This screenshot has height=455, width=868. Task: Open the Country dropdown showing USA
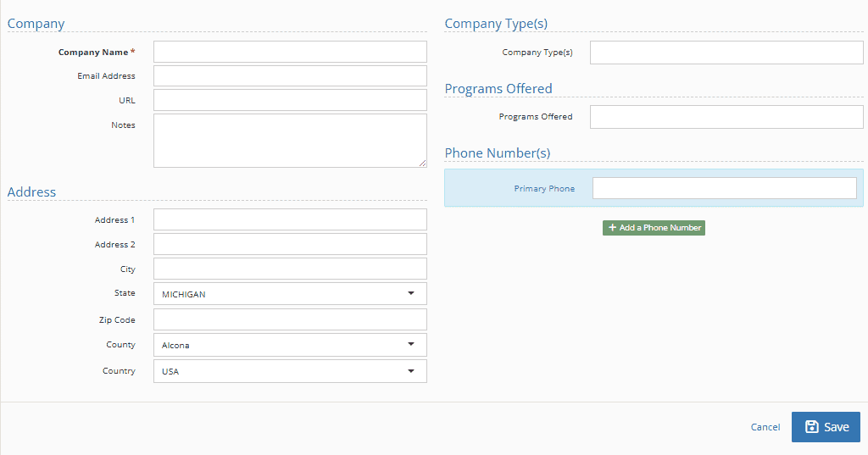point(290,371)
